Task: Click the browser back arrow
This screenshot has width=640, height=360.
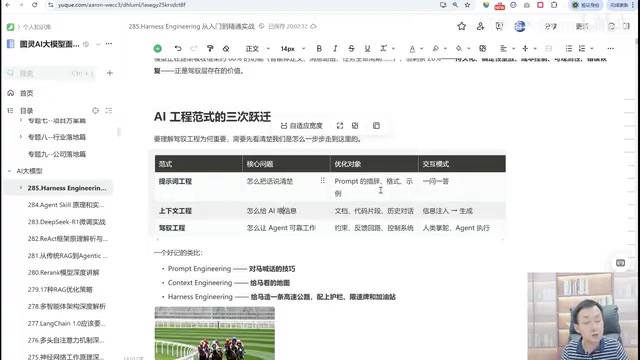Action: pyautogui.click(x=8, y=5)
